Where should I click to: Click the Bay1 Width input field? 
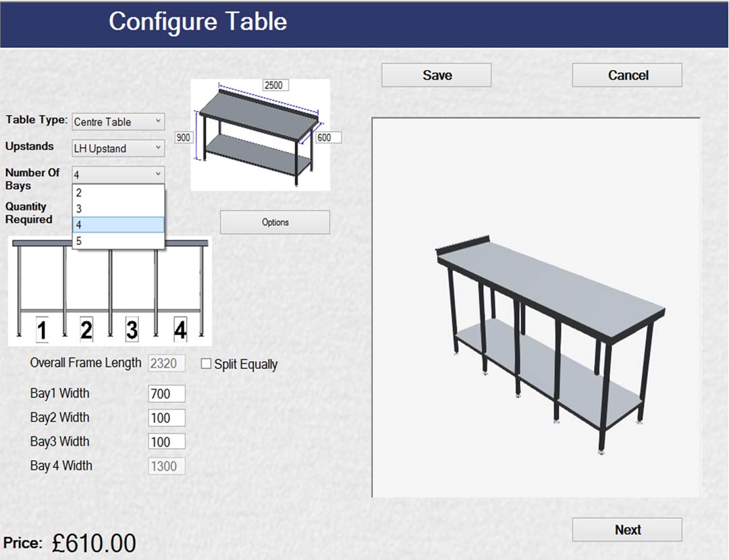click(166, 394)
